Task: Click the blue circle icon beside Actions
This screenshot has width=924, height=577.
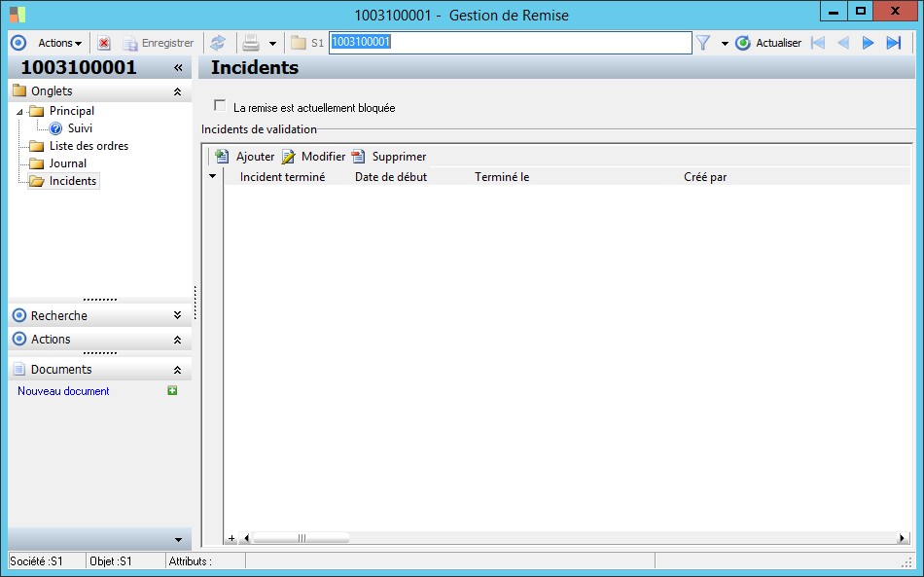Action: tap(18, 43)
